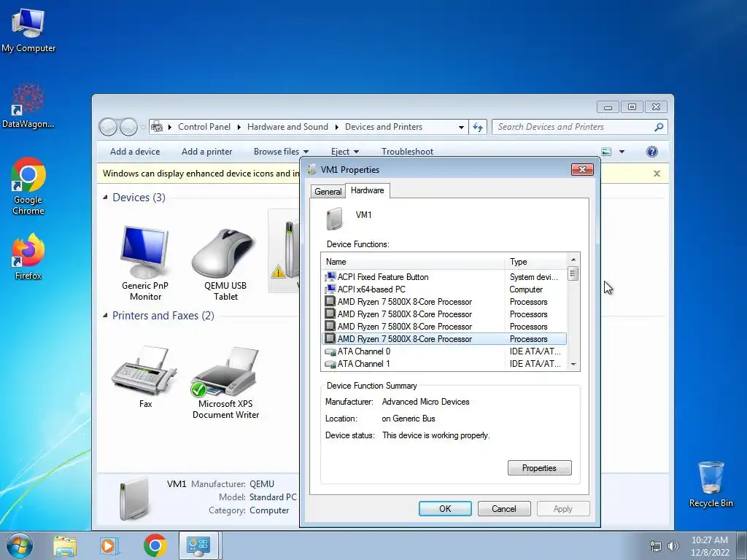Open the Devices and Printers help icon

pos(651,152)
